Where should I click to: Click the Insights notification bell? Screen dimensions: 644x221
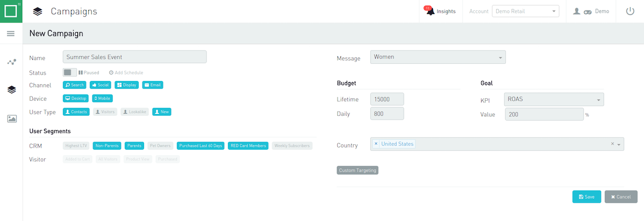[x=430, y=11]
